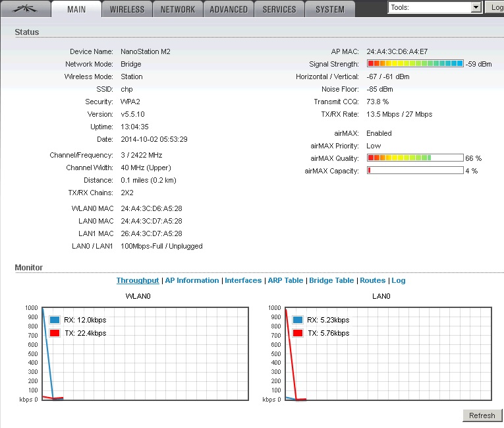View the Interfaces monitor

pyautogui.click(x=243, y=280)
